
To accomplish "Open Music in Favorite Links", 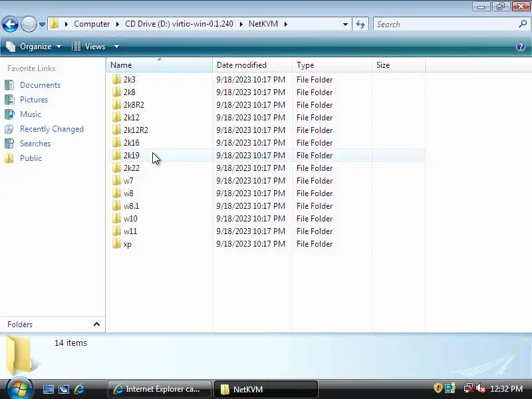I will [31, 114].
